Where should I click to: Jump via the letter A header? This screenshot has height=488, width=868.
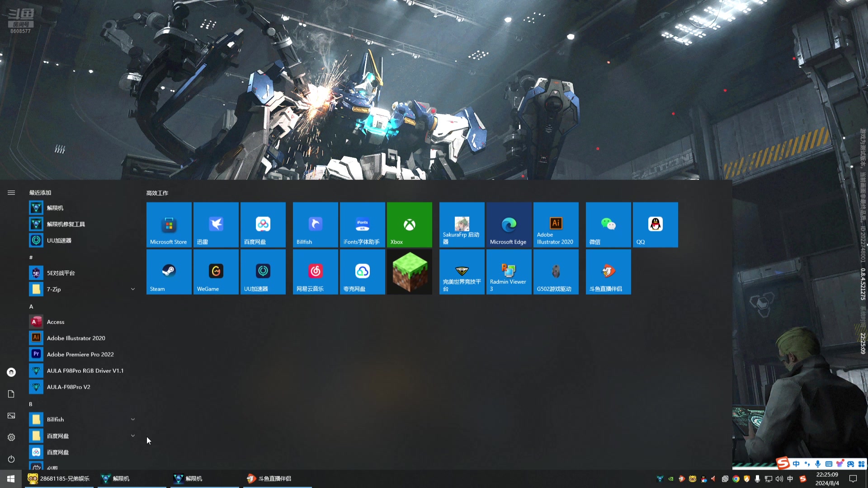click(31, 306)
